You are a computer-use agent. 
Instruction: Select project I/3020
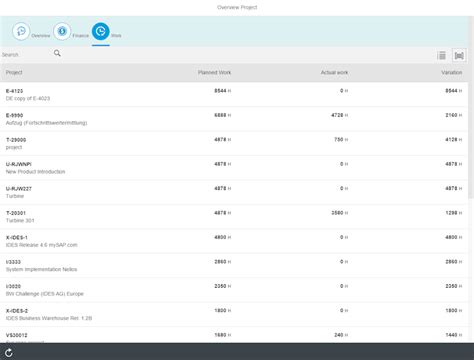point(234,289)
